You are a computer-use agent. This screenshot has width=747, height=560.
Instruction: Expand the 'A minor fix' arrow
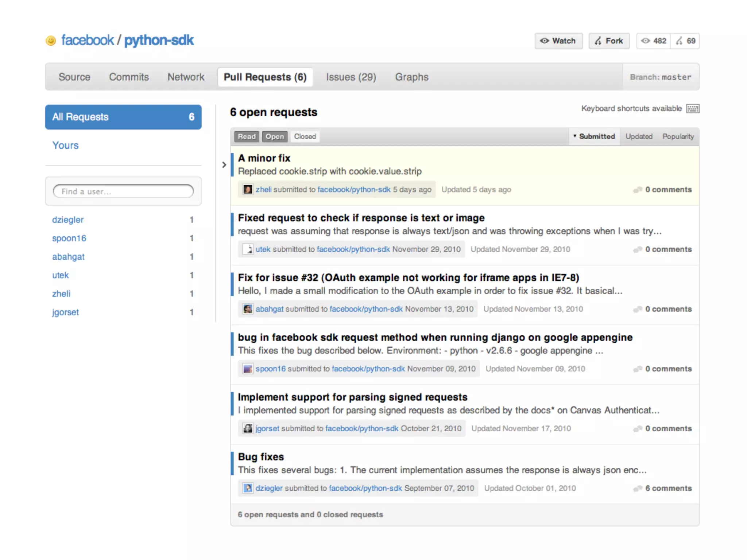tap(224, 165)
